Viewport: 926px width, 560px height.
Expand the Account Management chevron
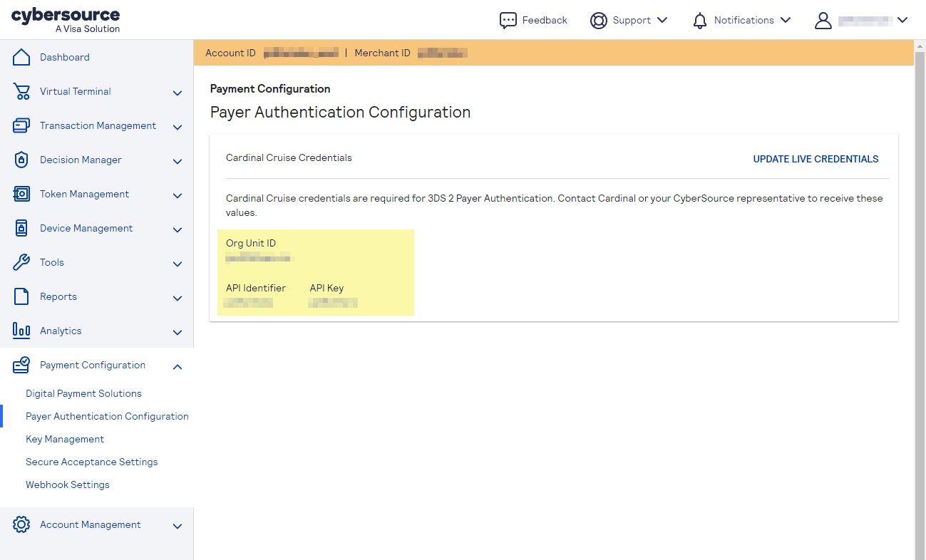point(178,526)
